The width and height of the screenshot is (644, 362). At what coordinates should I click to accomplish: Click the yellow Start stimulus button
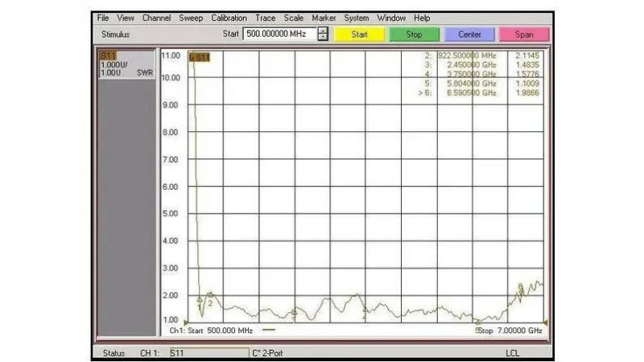359,35
